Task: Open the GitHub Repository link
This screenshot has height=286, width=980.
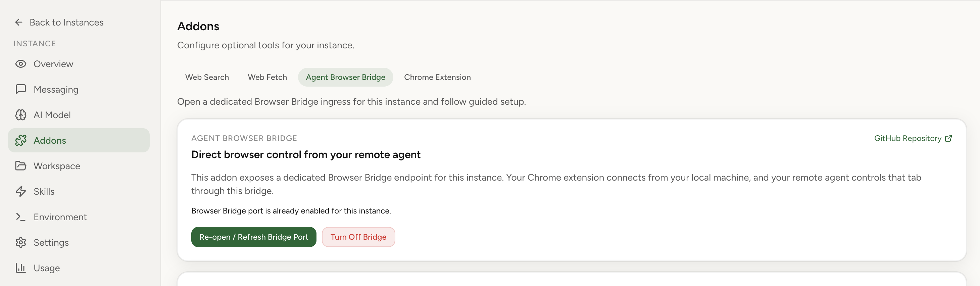Action: pos(908,138)
